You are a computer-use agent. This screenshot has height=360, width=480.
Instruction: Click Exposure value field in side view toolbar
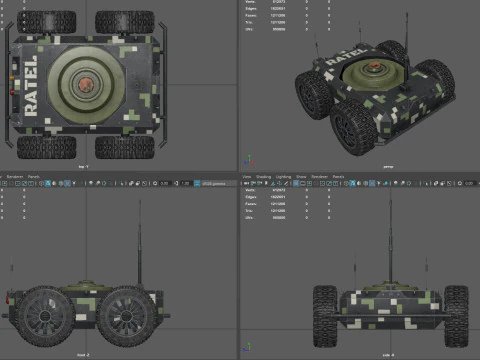pos(470,183)
